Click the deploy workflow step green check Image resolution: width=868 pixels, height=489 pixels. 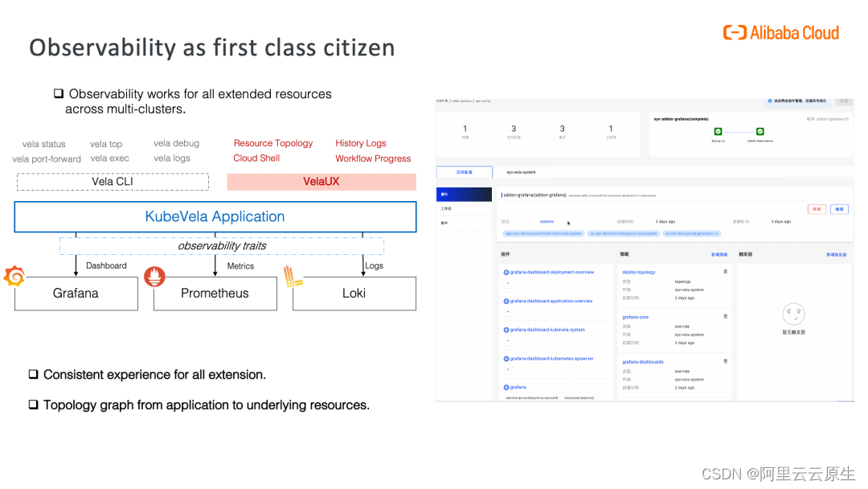click(x=718, y=131)
